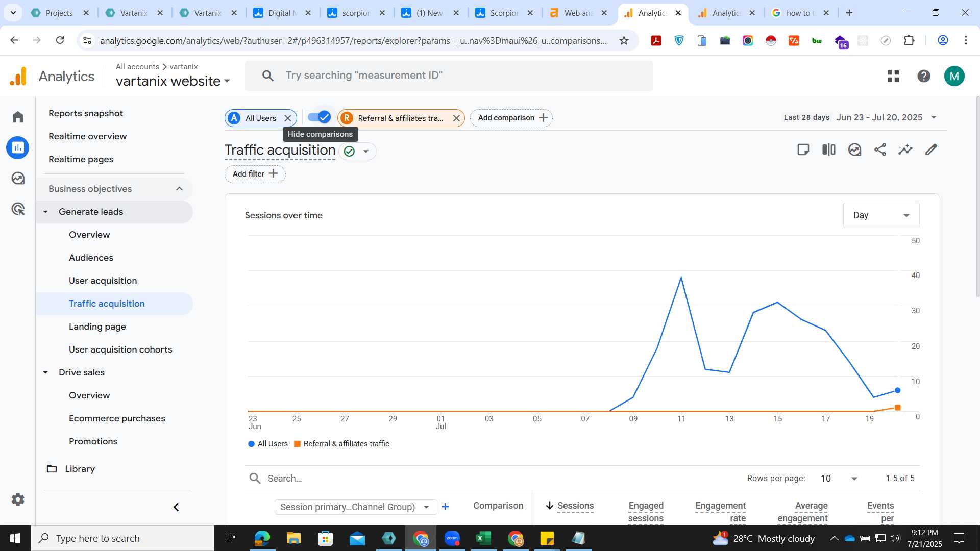Open the annotations note icon
The width and height of the screenshot is (980, 551).
pyautogui.click(x=803, y=149)
